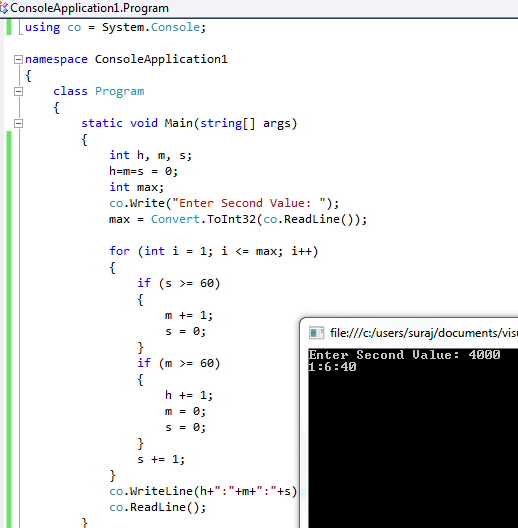Click the 's += 1;' statement
This screenshot has height=528, width=518.
tap(161, 459)
